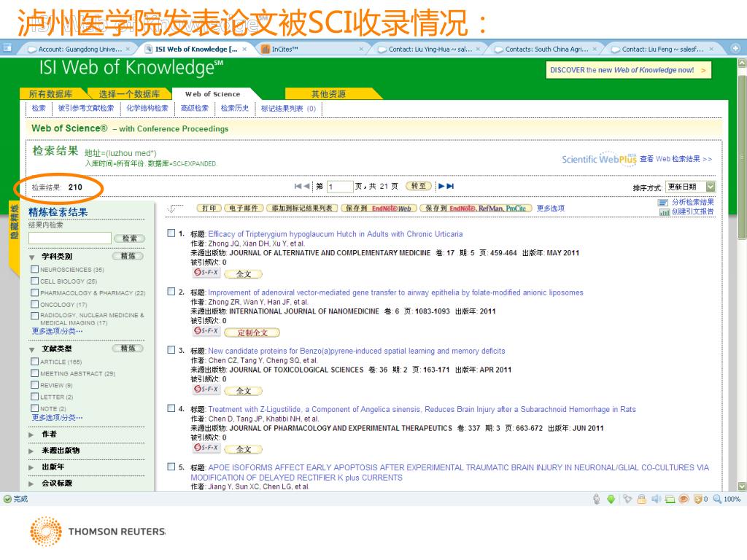The image size is (747, 560).
Task: Open the 检索历史 menu item
Action: point(235,109)
